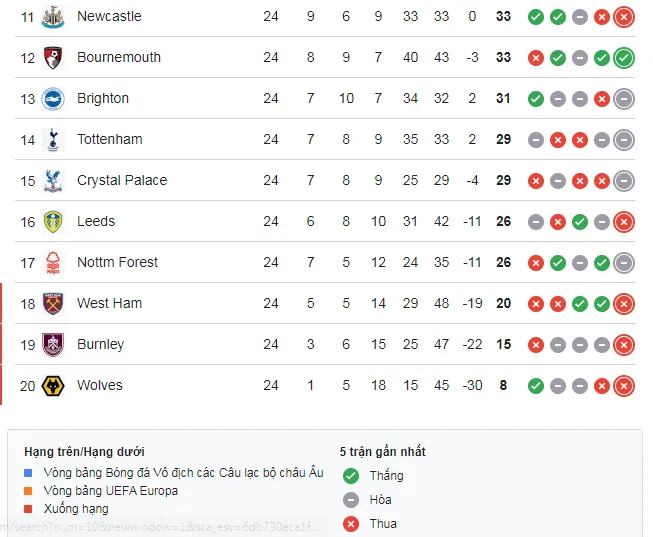653x537 pixels.
Task: Click the orange UEFA Europa legend swatch
Action: (x=31, y=491)
